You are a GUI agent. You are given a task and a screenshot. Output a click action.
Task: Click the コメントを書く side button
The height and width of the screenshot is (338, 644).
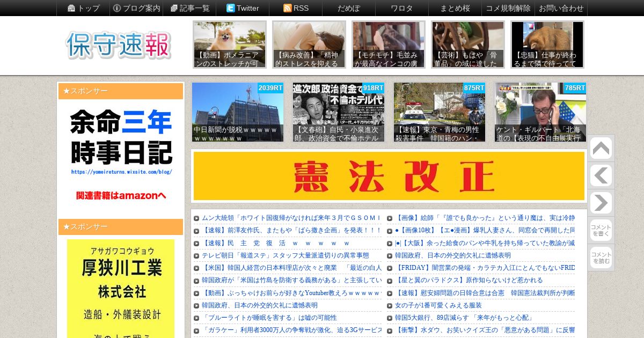(601, 230)
